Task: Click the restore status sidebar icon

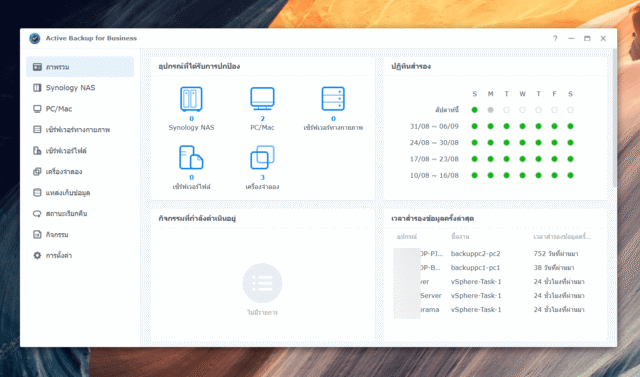Action: coord(37,214)
